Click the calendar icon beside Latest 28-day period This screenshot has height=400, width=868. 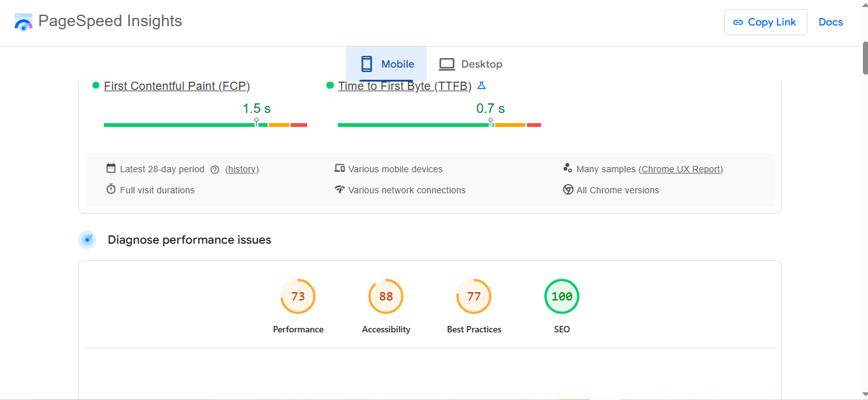(110, 168)
